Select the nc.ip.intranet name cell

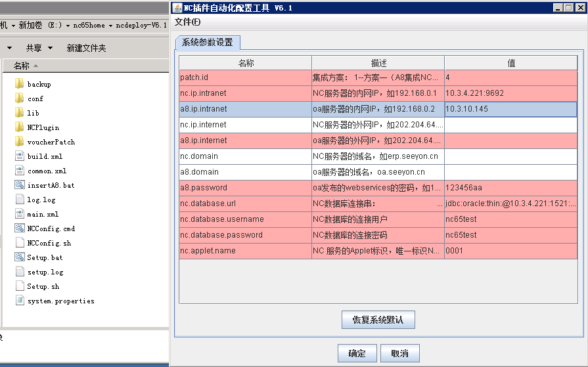(x=245, y=93)
